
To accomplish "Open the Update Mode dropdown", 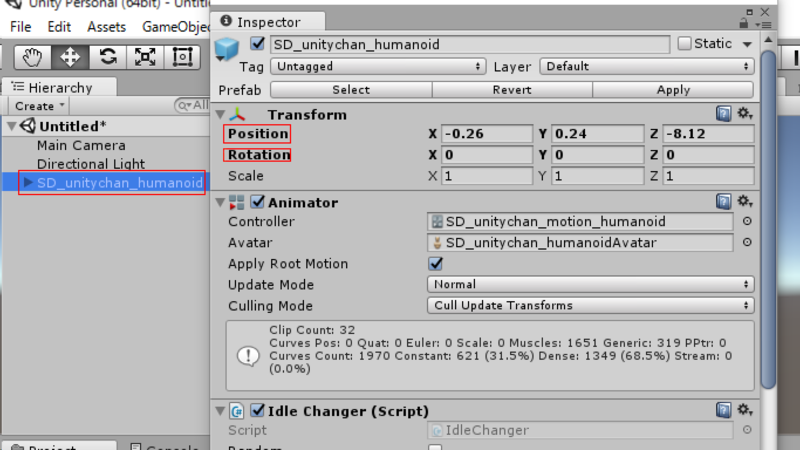I will coord(590,284).
